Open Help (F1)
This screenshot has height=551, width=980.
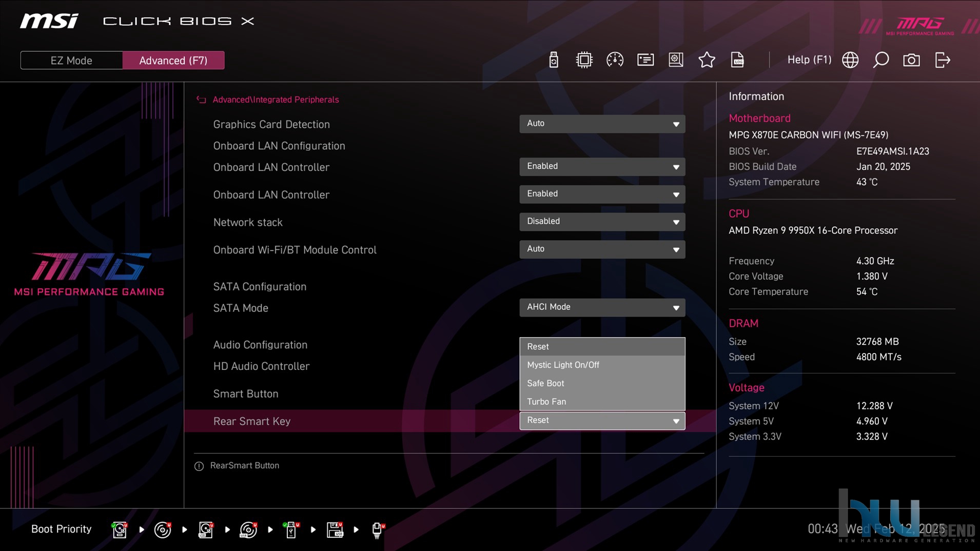(x=809, y=60)
